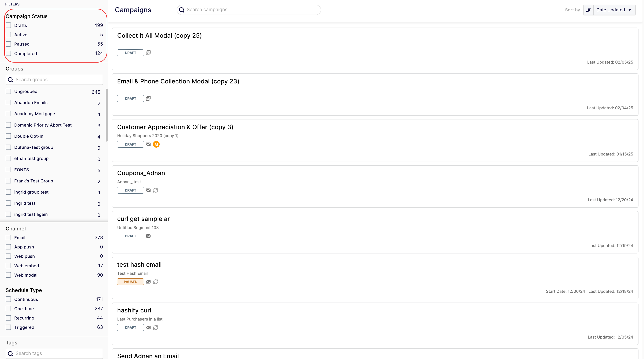
Task: Select the Recurring schedule type checkbox
Action: [8, 318]
